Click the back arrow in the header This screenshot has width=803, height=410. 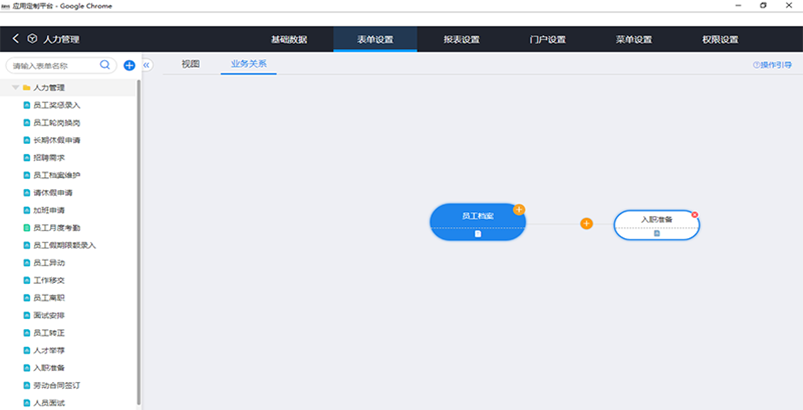pos(16,39)
